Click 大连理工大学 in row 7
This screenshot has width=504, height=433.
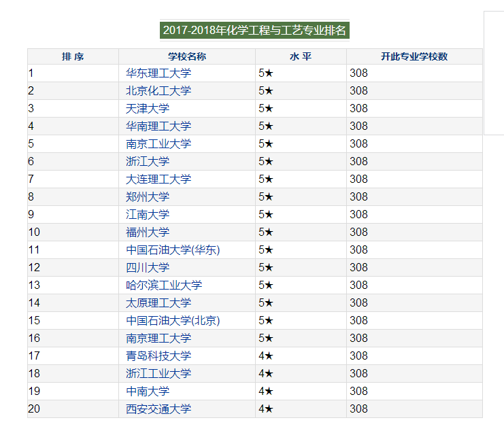[158, 179]
